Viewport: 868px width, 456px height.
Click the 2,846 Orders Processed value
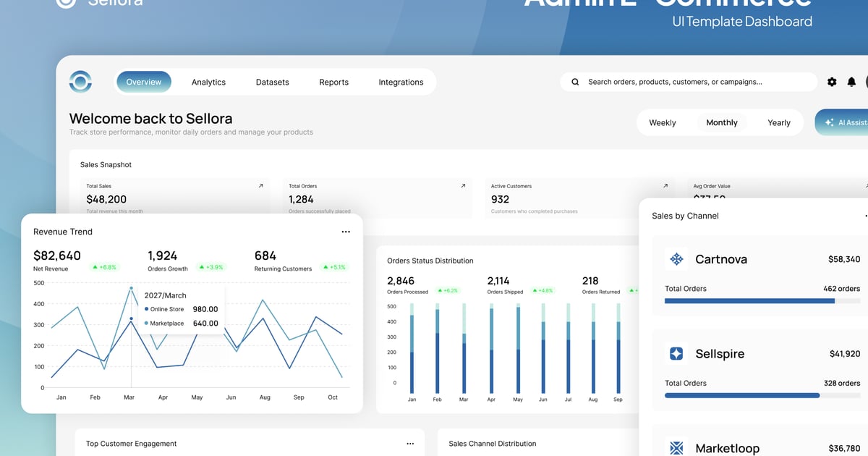point(401,281)
